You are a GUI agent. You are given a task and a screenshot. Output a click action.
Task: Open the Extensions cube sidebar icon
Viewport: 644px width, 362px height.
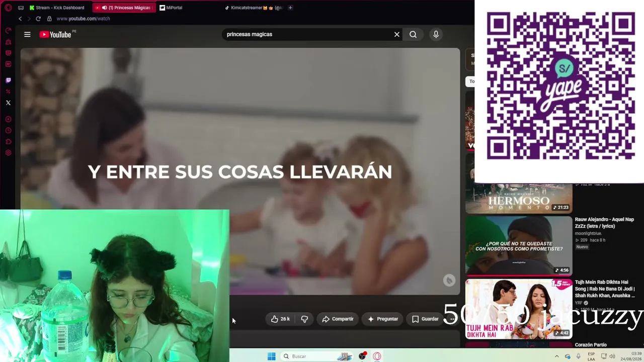point(8,141)
